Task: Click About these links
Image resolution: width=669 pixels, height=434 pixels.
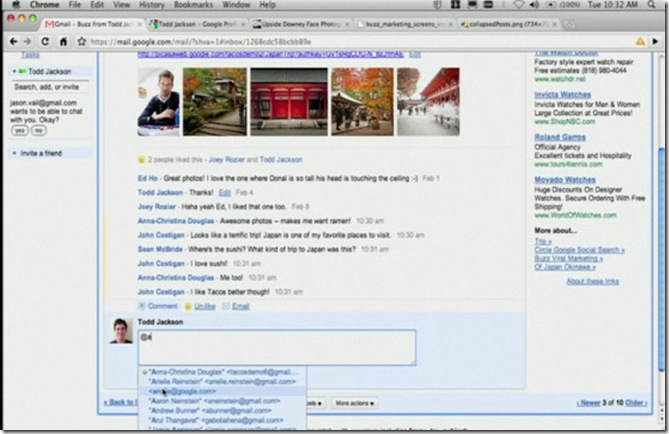Action: [x=593, y=281]
